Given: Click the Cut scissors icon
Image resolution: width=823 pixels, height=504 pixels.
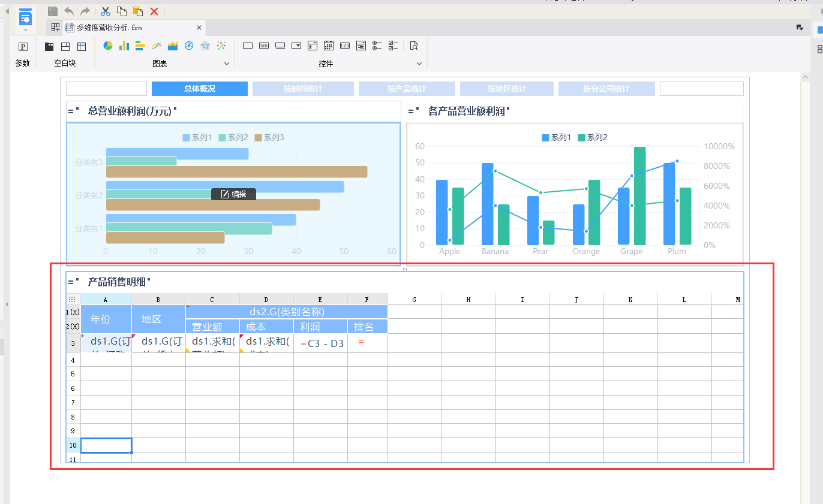Looking at the screenshot, I should tap(106, 11).
